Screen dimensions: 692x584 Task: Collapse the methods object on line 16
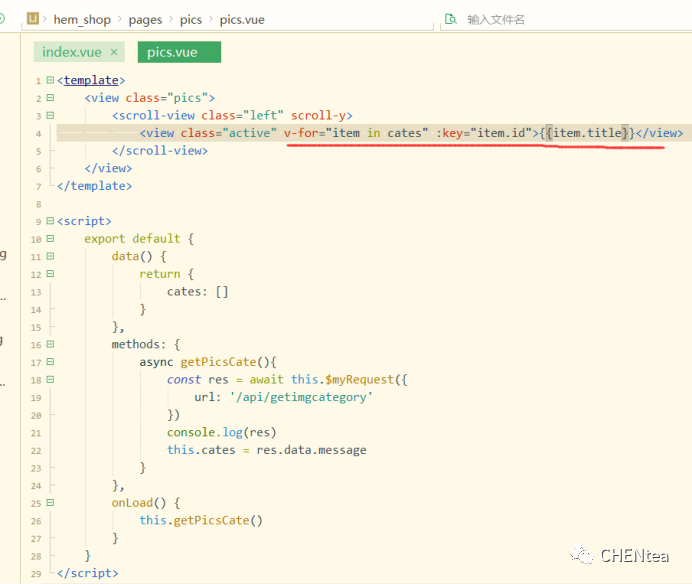coord(50,344)
